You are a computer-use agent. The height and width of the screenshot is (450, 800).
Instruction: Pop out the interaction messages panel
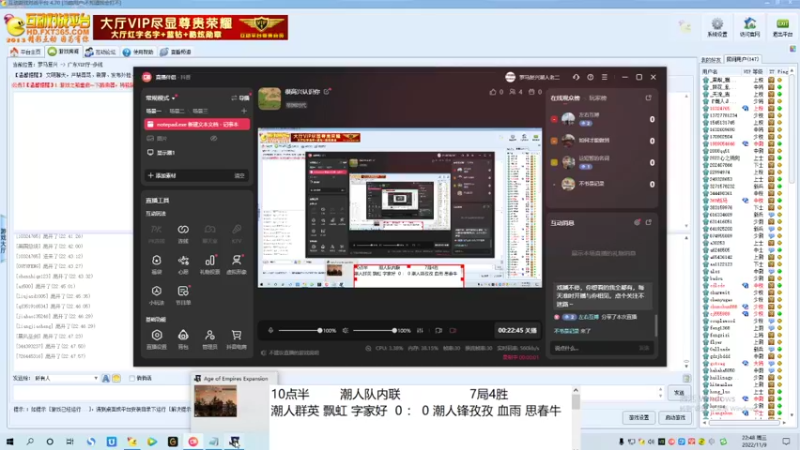point(648,222)
